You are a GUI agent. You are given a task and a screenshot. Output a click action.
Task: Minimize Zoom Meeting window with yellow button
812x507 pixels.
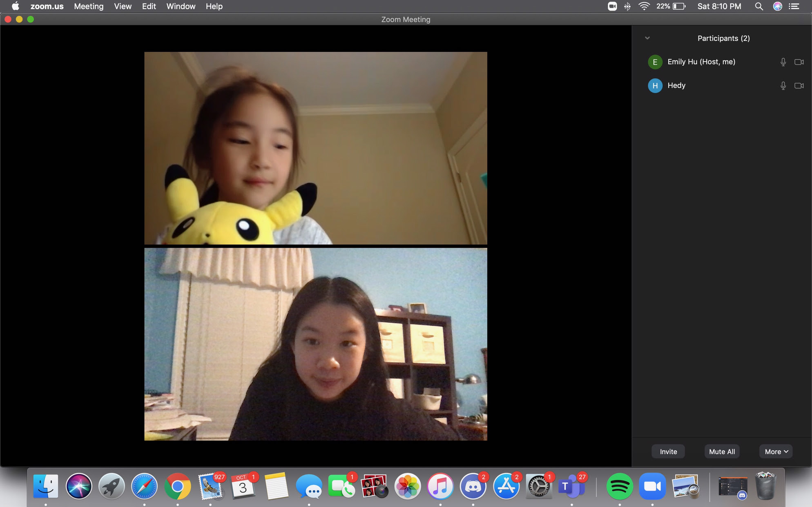tap(19, 19)
